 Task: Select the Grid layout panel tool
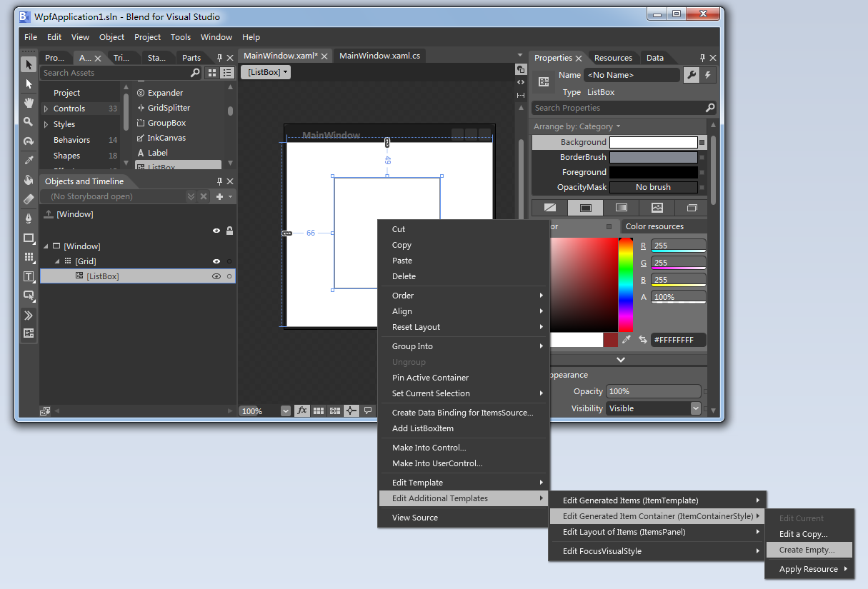pos(29,257)
